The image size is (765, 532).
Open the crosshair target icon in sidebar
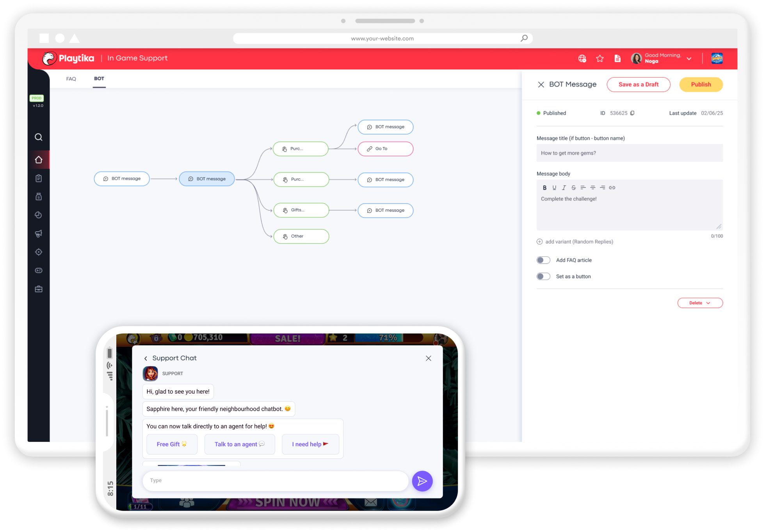point(38,252)
